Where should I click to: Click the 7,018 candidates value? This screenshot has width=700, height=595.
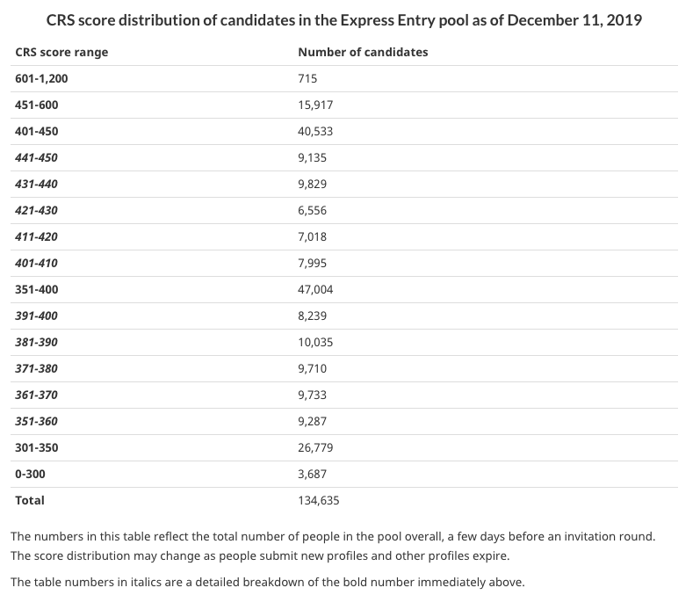coord(312,236)
